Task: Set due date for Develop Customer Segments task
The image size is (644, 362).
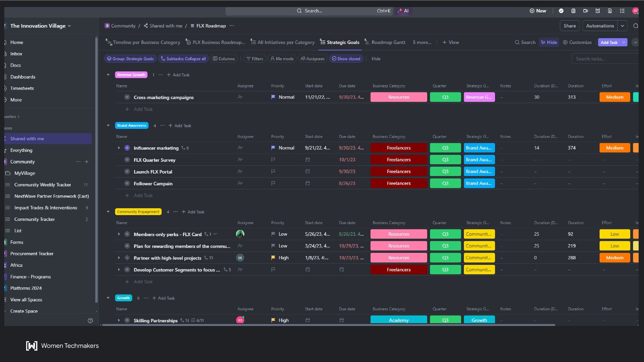Action: pos(341,269)
